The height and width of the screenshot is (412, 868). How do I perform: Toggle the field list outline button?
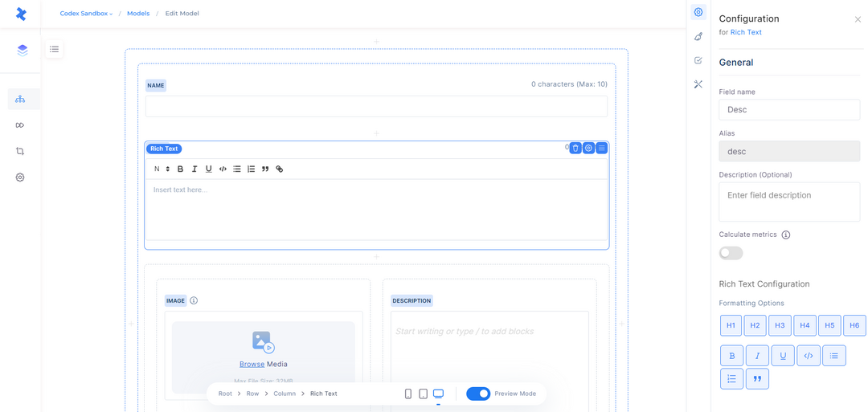55,49
